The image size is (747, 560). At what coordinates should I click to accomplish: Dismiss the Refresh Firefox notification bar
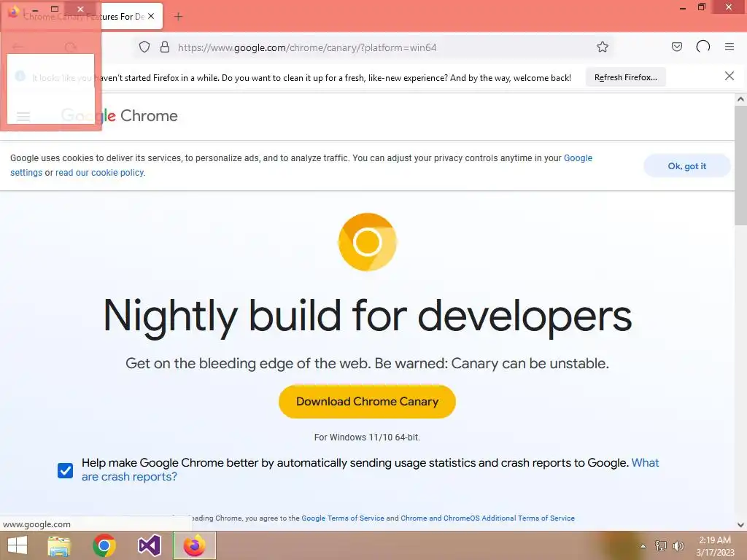pos(729,76)
